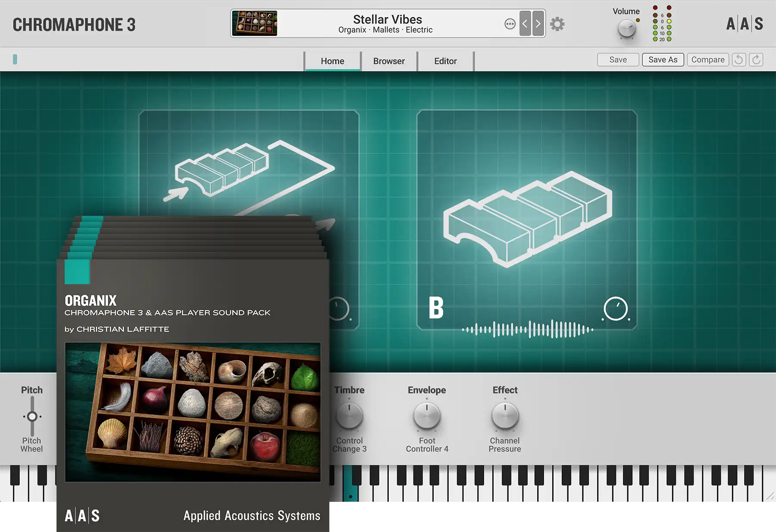The width and height of the screenshot is (776, 532).
Task: Go to the previous preset arrow
Action: pos(525,24)
